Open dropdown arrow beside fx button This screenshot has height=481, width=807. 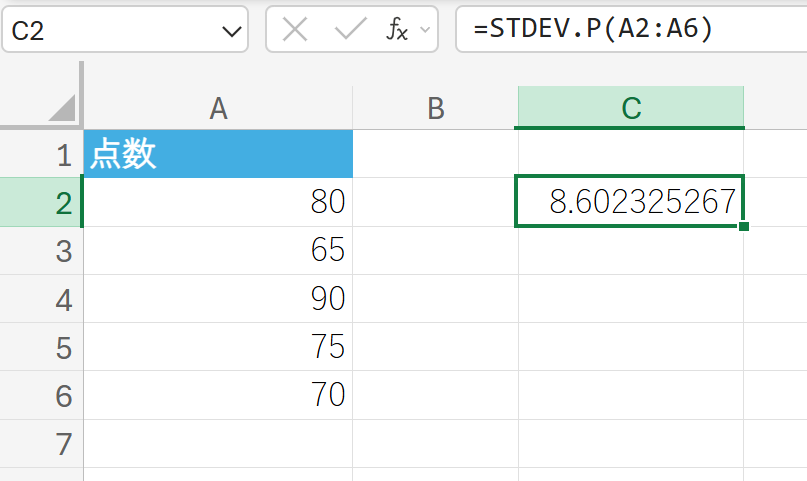pyautogui.click(x=426, y=30)
